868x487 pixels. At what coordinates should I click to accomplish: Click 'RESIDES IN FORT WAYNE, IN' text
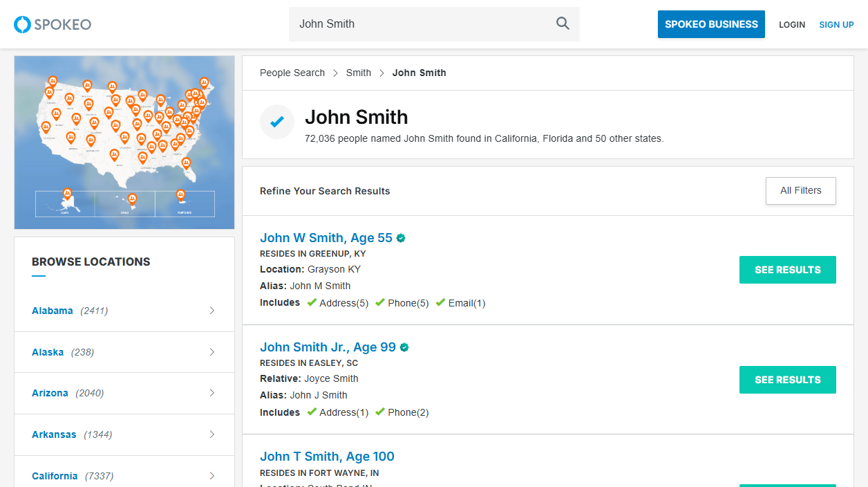319,473
